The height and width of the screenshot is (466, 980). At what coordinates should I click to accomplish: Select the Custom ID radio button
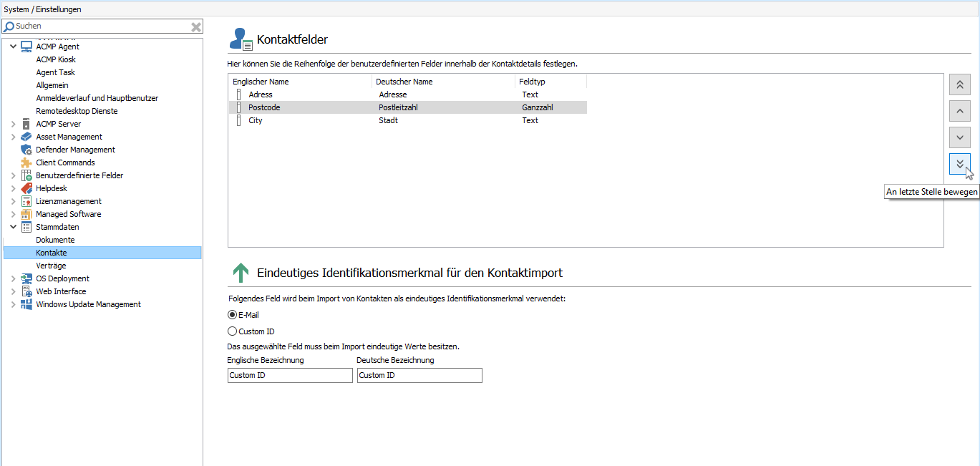coord(232,331)
